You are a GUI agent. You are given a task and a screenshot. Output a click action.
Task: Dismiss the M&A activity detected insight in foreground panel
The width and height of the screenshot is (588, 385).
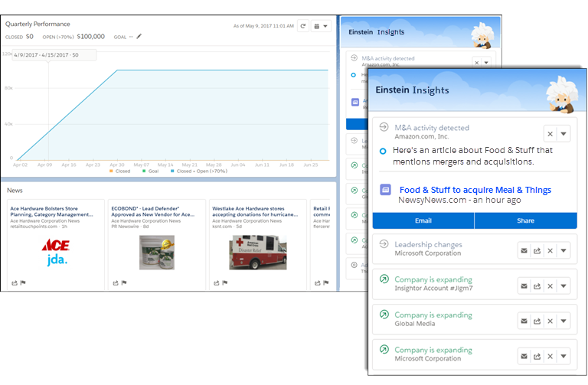[x=550, y=134]
